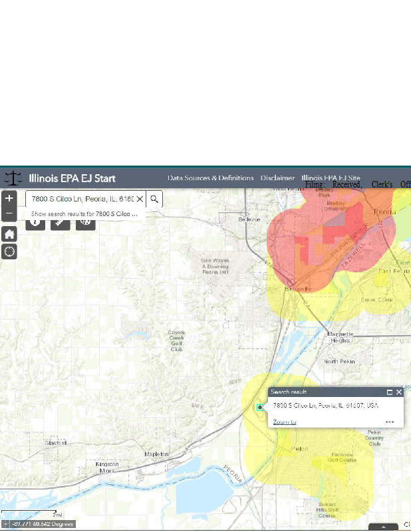Open the Disclaimer header link
411x532 pixels.
(x=277, y=178)
